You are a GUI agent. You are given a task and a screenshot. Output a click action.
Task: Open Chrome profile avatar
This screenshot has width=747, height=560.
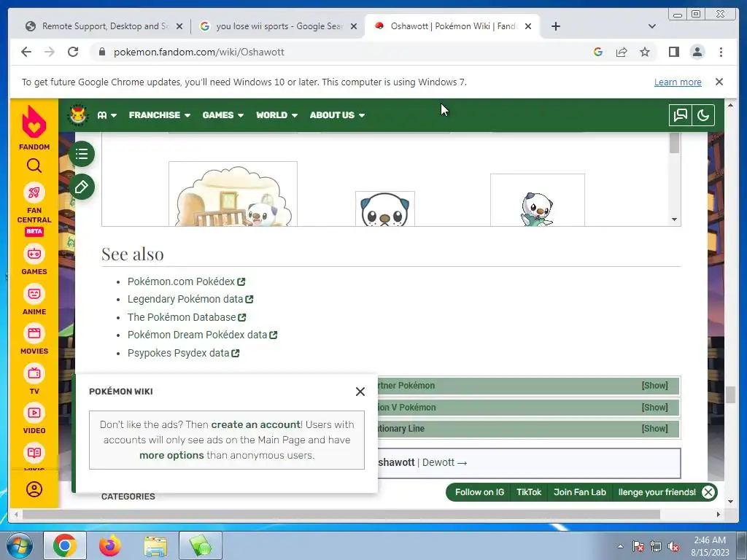697,52
